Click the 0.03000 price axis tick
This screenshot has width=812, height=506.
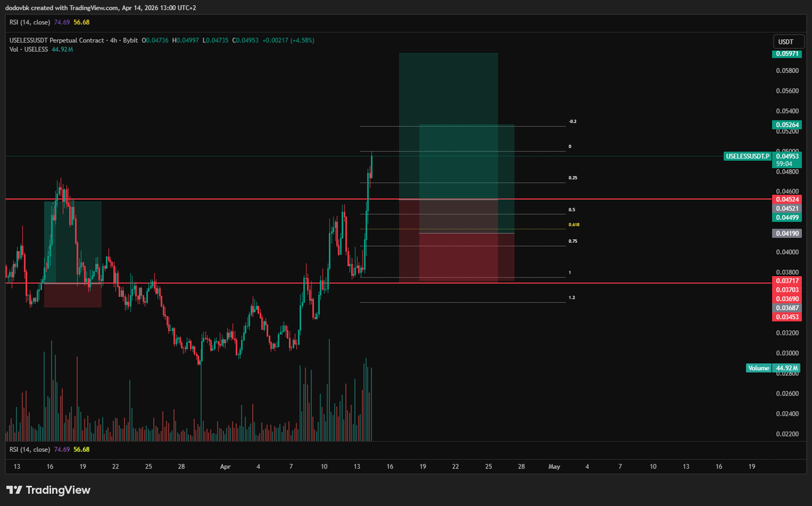(x=786, y=353)
